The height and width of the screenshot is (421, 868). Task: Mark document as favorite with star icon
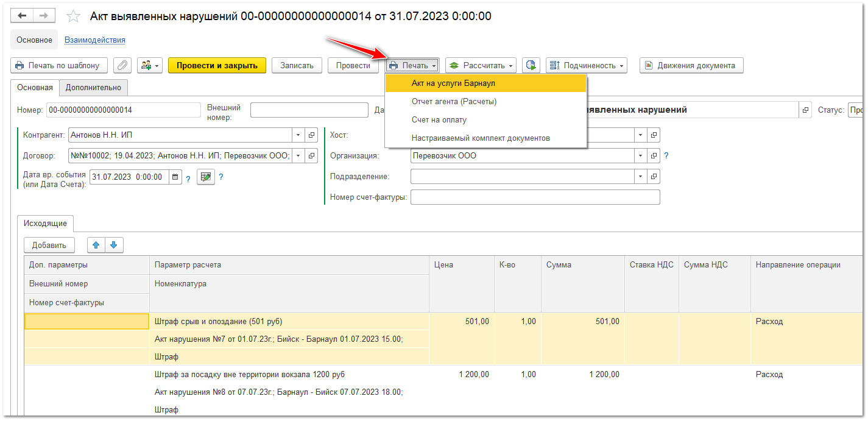tap(73, 16)
